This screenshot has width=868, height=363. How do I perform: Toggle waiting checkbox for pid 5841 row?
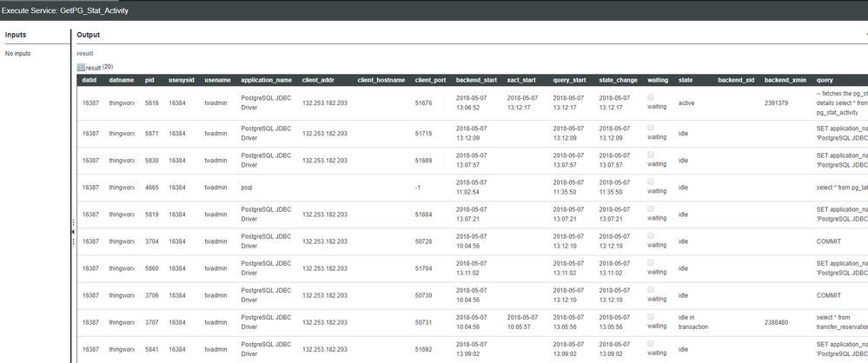[651, 344]
